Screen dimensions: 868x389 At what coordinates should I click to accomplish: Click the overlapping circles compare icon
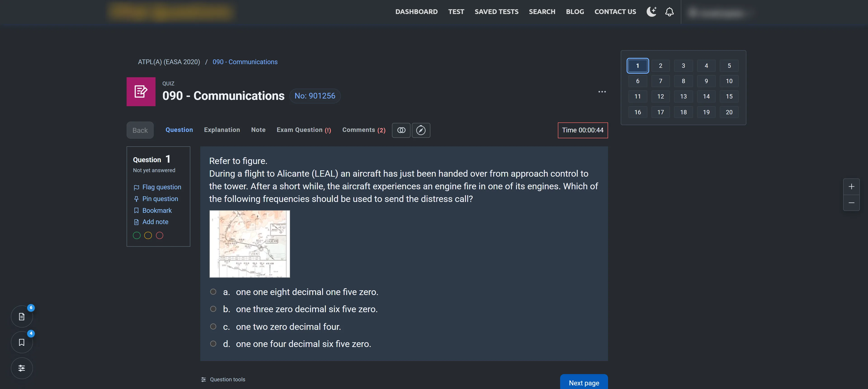pyautogui.click(x=401, y=130)
